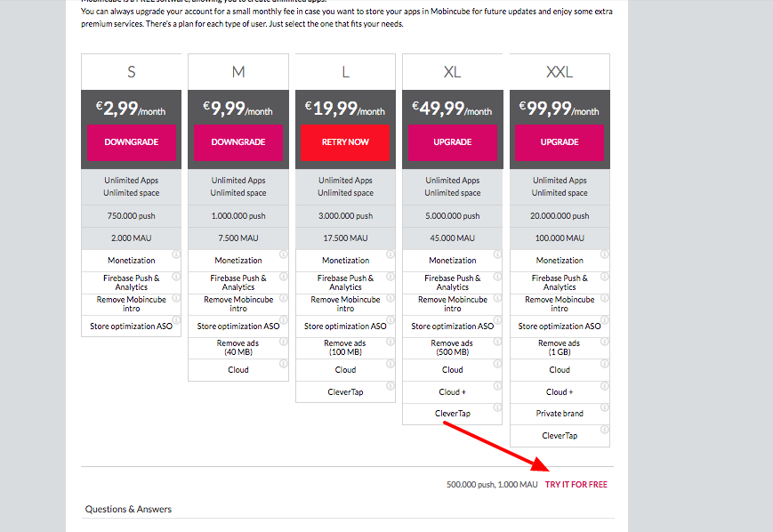Click info icon next to CleverTap in L plan

391,386
